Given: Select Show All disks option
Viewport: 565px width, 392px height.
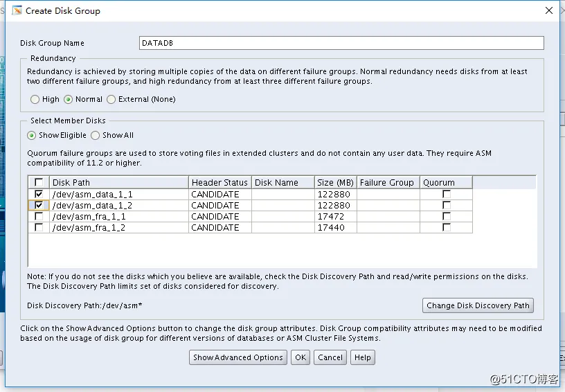Looking at the screenshot, I should [x=96, y=136].
